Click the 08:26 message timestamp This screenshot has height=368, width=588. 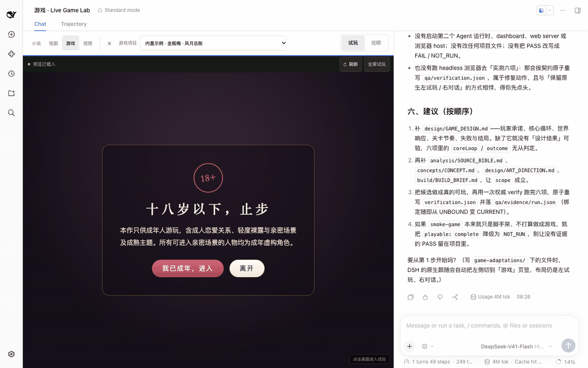[x=523, y=297]
